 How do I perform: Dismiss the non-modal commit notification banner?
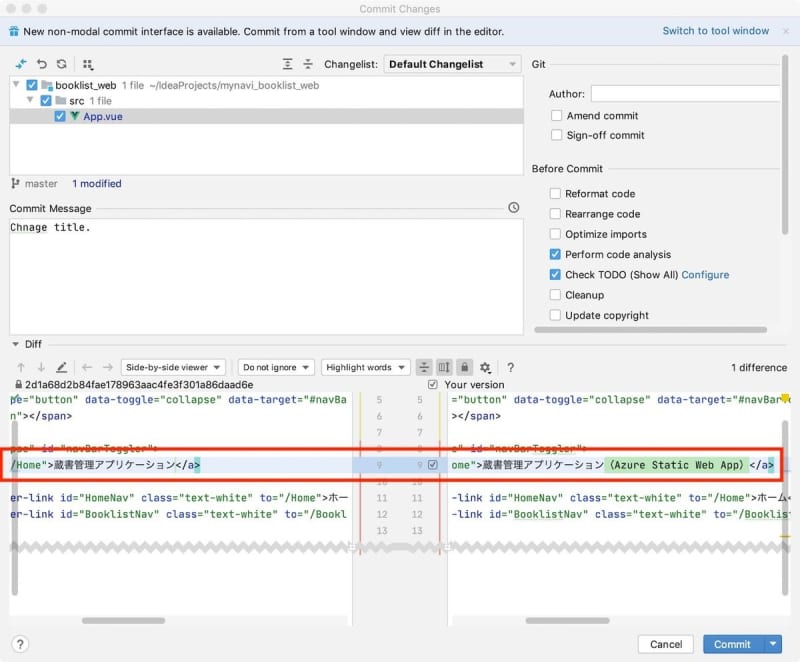click(x=786, y=31)
